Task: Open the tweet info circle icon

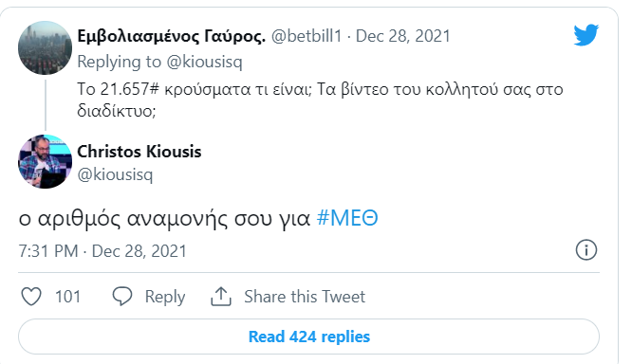Action: pyautogui.click(x=586, y=249)
